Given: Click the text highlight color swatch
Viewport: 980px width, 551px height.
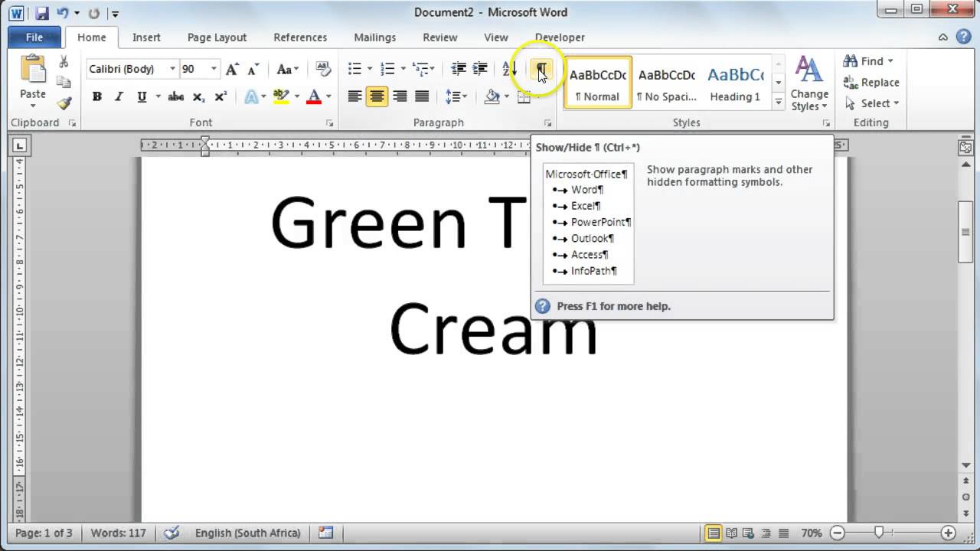Looking at the screenshot, I should pyautogui.click(x=281, y=96).
